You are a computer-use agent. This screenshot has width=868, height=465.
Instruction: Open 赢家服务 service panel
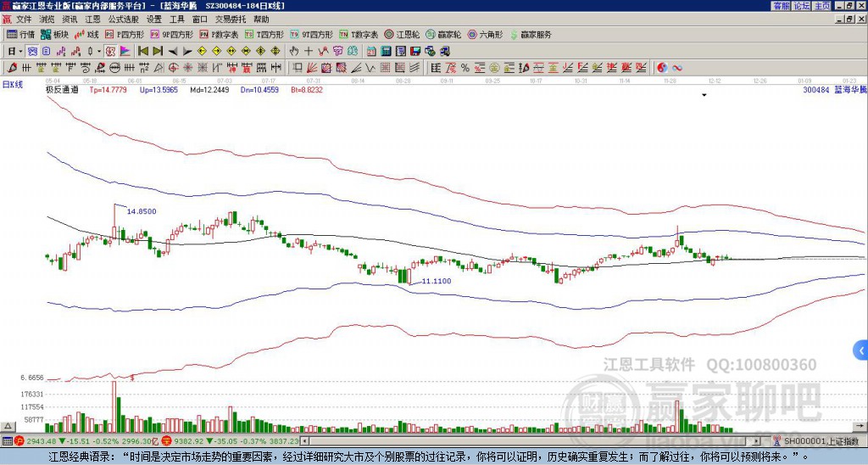click(x=531, y=34)
